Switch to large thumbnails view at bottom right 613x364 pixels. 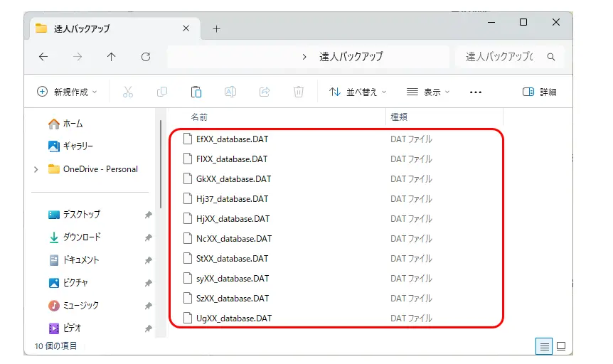[561, 346]
